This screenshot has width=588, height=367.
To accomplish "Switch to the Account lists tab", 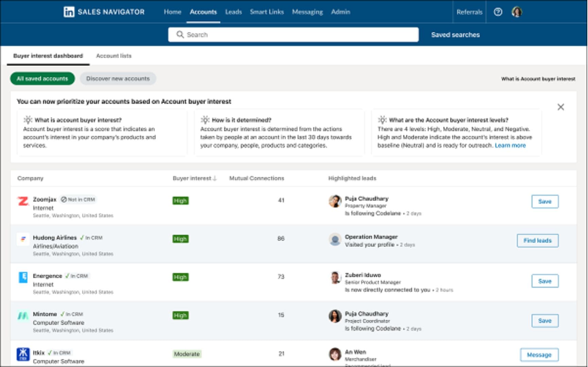I will [114, 56].
